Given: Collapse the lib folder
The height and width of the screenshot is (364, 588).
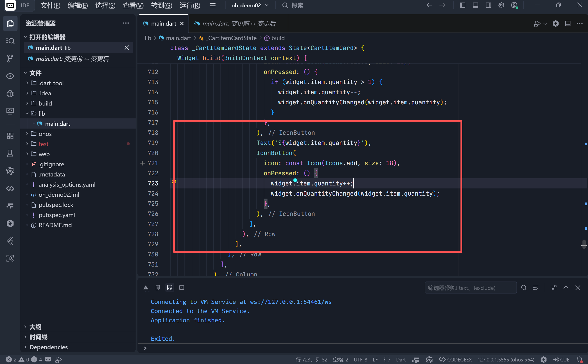Looking at the screenshot, I should coord(42,113).
